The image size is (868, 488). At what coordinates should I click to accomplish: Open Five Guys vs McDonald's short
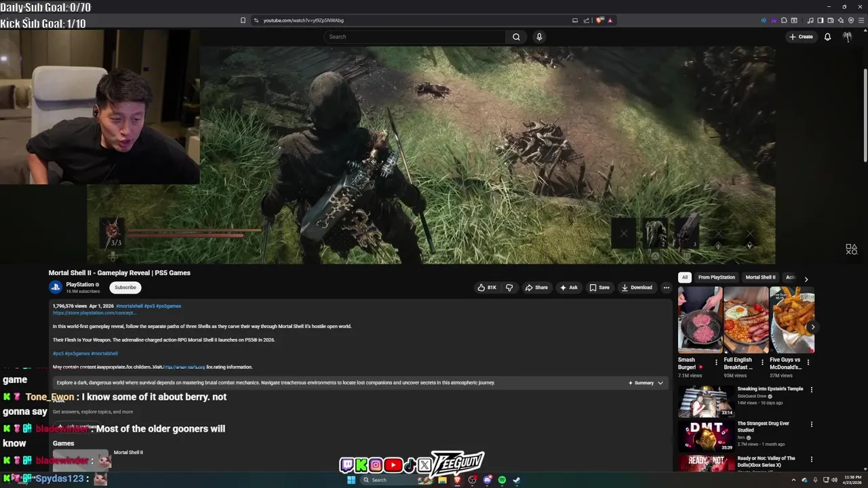[x=791, y=320]
